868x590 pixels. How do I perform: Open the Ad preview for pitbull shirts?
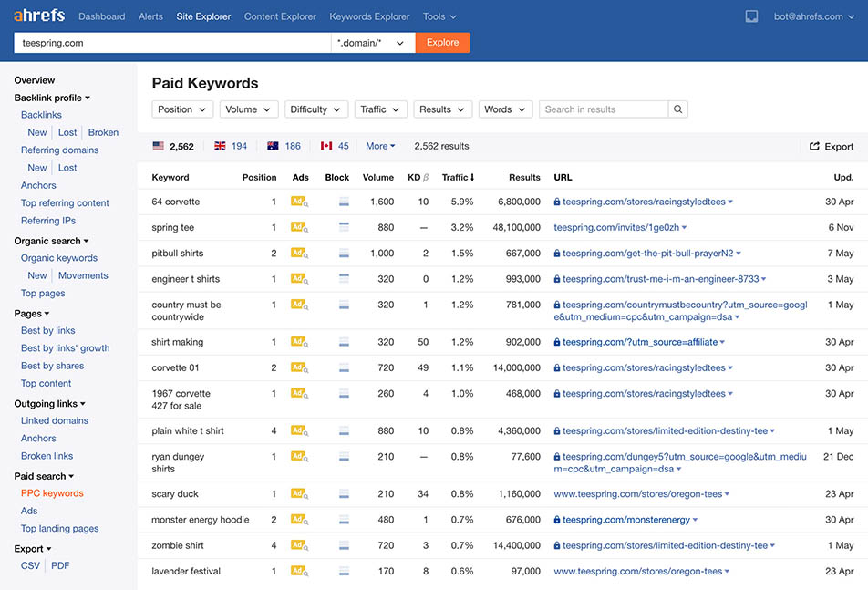click(299, 254)
